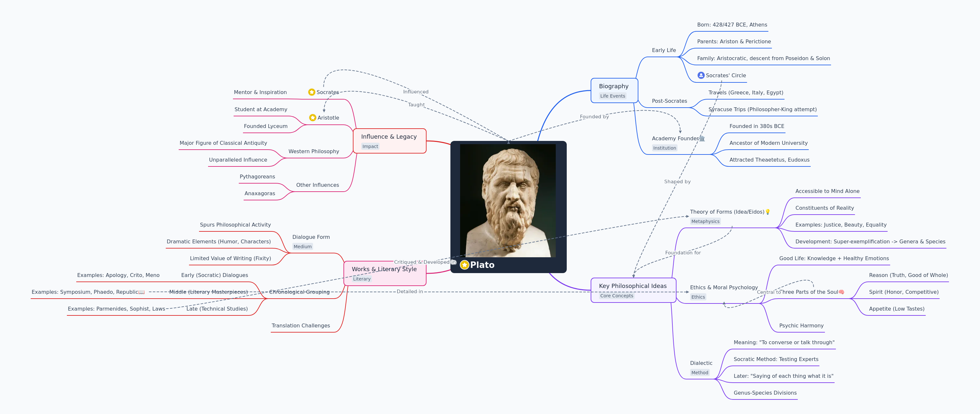The width and height of the screenshot is (980, 414).
Task: Click 'Spurs Philosophical Activity'
Action: 236,225
